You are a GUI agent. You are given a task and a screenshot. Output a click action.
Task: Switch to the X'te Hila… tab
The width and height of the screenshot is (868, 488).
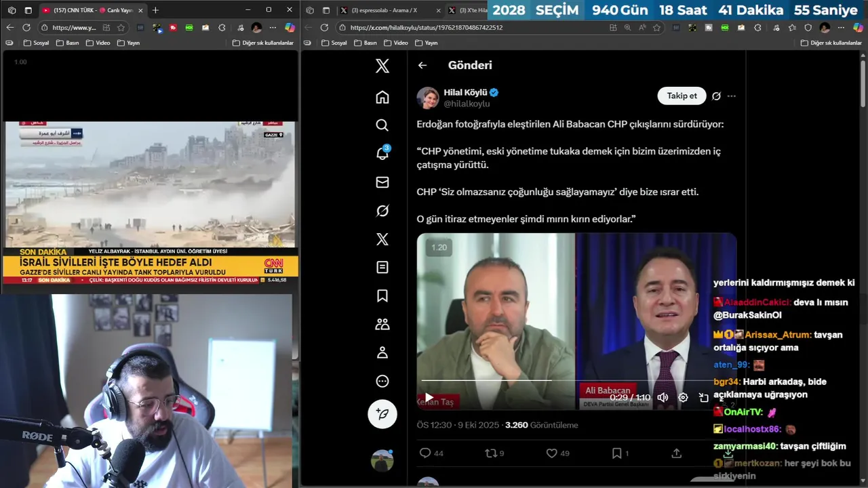point(468,10)
